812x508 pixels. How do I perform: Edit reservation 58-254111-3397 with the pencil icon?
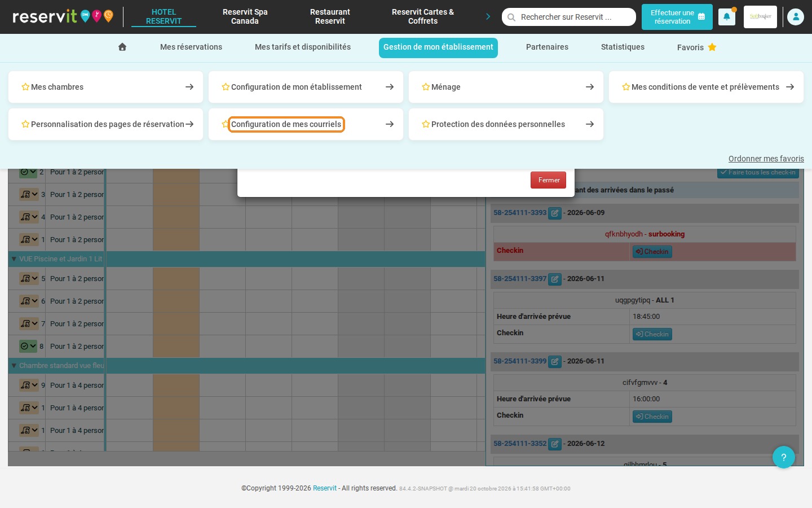point(555,279)
